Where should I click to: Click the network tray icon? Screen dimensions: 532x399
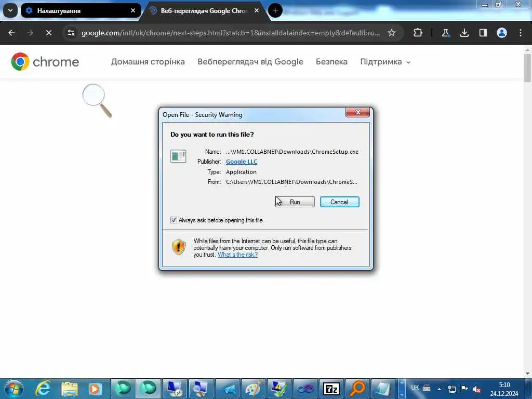[x=452, y=389]
